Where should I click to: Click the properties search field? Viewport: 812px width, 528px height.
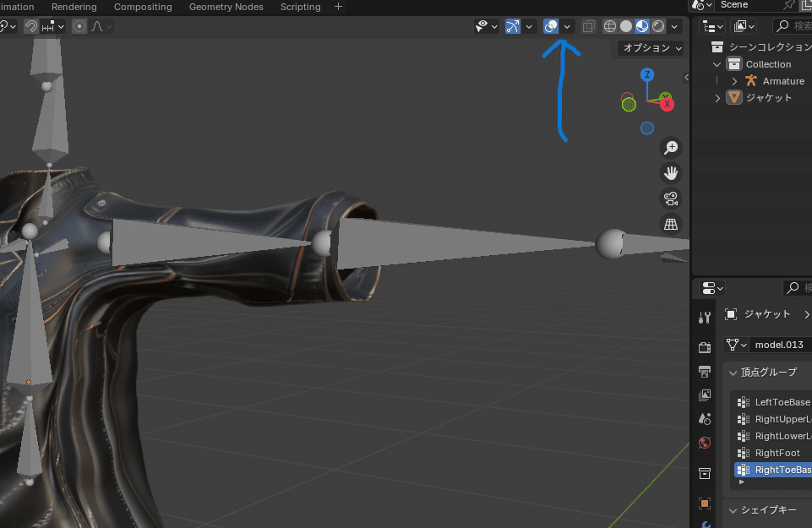tap(798, 288)
